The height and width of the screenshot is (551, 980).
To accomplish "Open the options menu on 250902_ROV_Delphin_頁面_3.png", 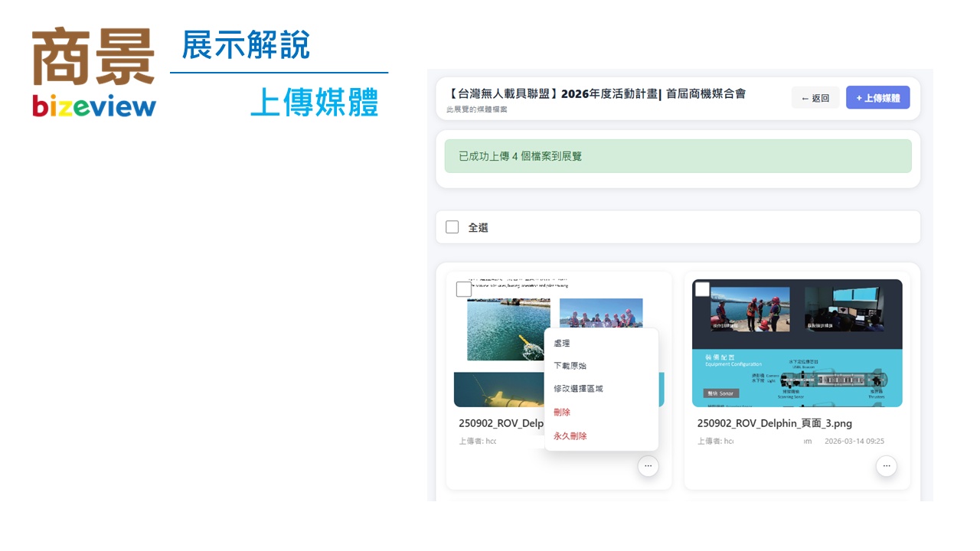I will pyautogui.click(x=886, y=465).
